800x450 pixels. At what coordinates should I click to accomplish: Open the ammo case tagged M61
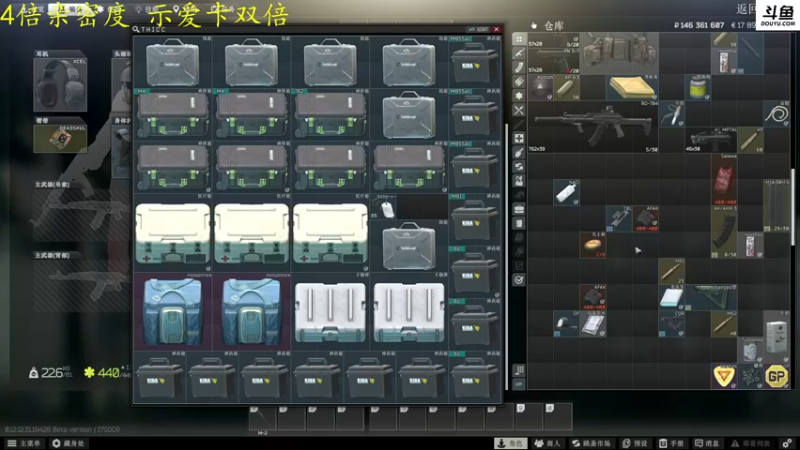[474, 219]
